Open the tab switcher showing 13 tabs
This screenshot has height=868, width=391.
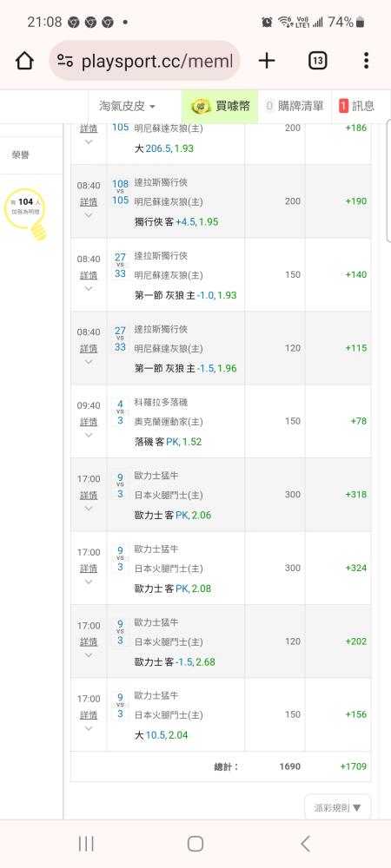(317, 61)
